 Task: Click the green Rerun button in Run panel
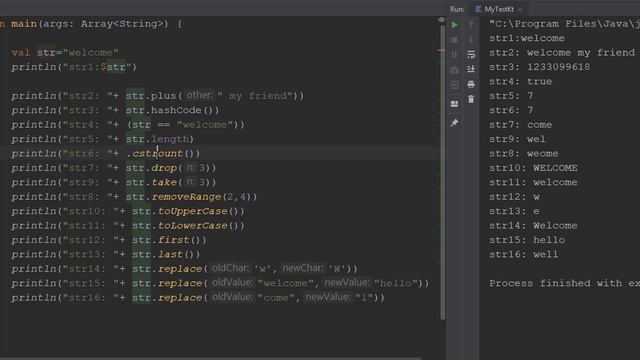455,25
